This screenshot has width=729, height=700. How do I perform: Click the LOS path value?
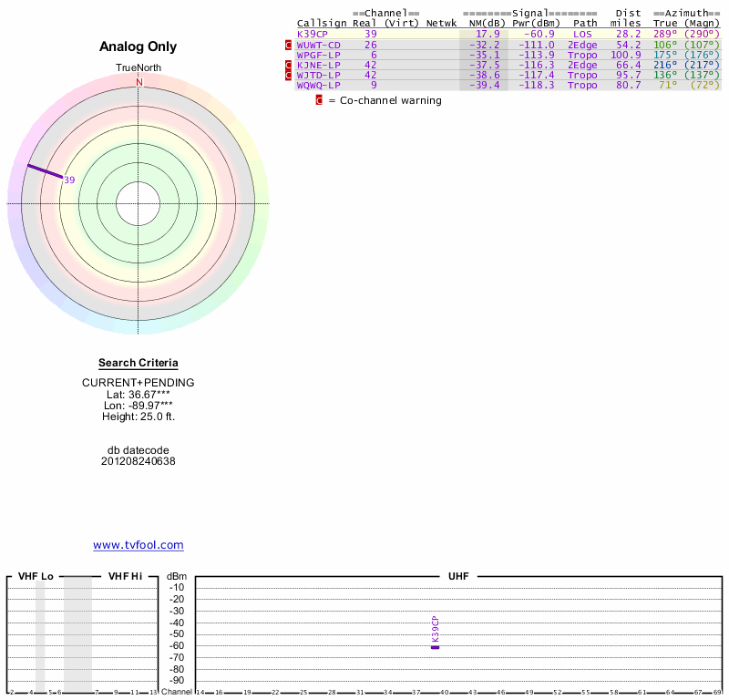click(582, 34)
